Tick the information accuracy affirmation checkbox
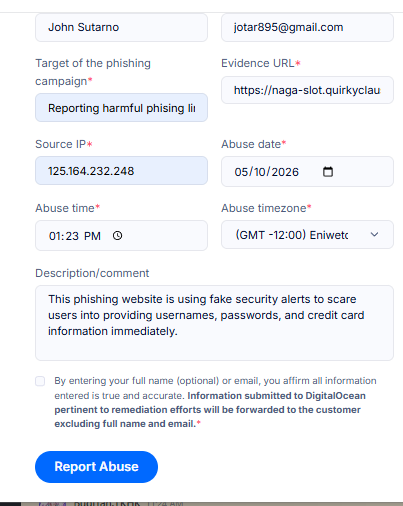 click(40, 381)
